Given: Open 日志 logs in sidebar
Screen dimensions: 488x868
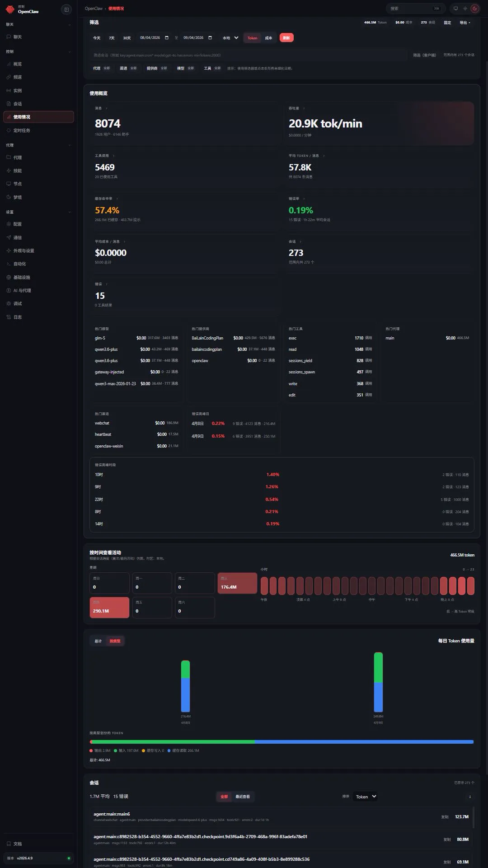Looking at the screenshot, I should (x=38, y=317).
